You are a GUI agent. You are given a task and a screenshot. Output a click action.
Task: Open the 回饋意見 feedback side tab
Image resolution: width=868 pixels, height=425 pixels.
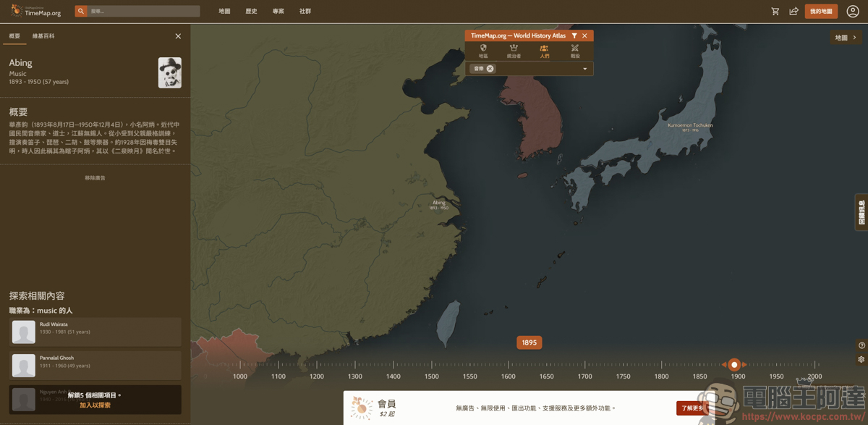pos(861,212)
